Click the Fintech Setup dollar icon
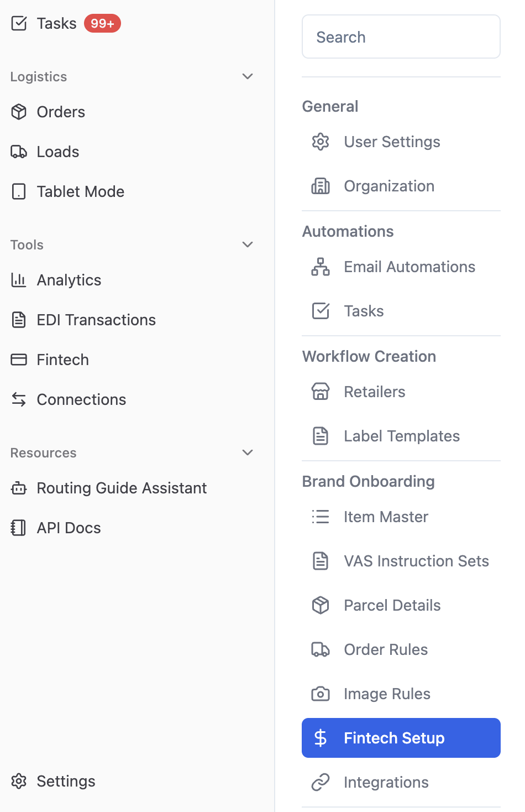This screenshot has width=525, height=812. click(x=321, y=738)
